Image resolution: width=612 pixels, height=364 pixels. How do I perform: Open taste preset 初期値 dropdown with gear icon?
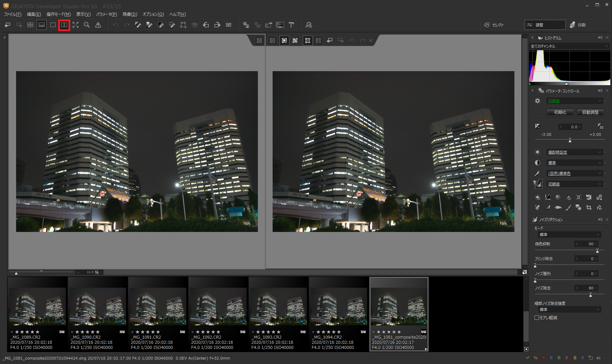(x=574, y=101)
